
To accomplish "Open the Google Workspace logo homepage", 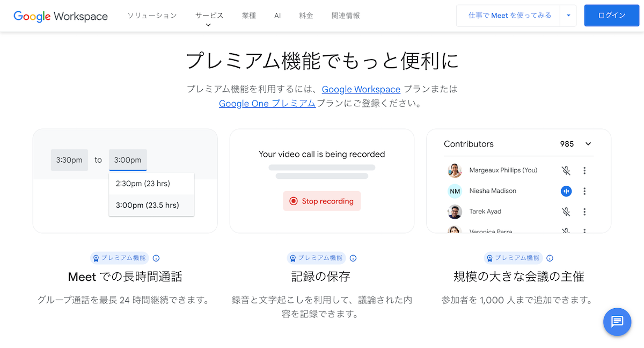I will tap(61, 16).
